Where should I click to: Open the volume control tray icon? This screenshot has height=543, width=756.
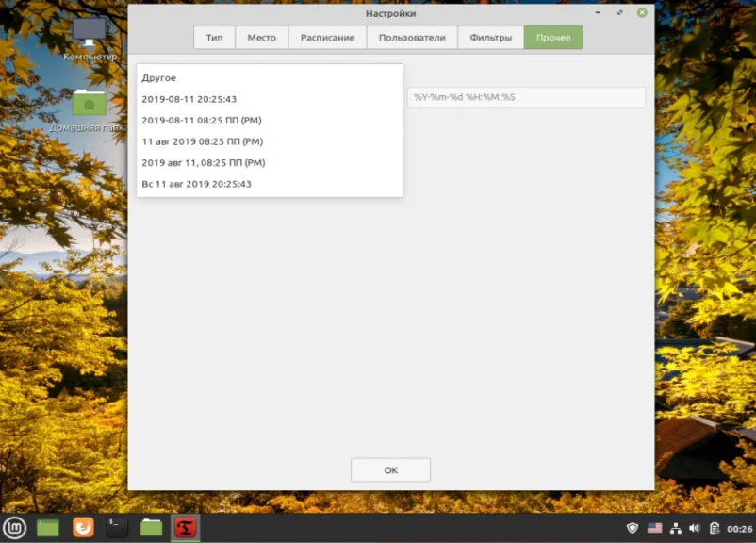point(695,529)
